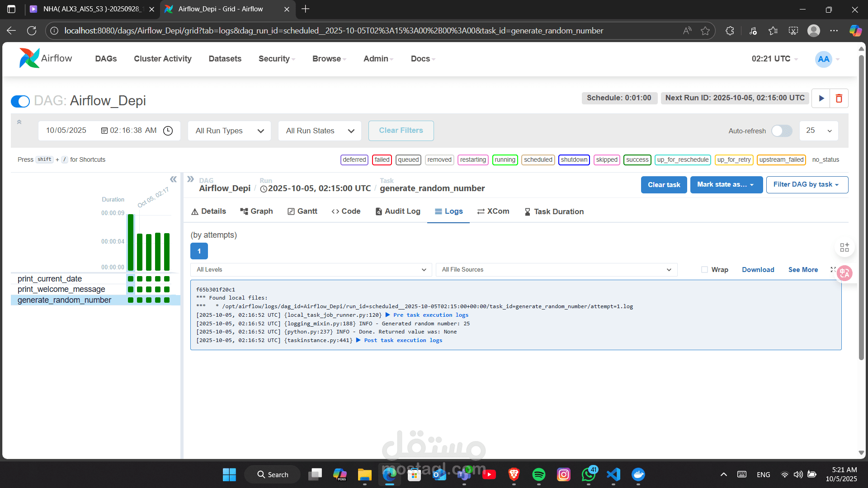
Task: Pause the Airflow_Depi DAG toggle
Action: point(20,101)
